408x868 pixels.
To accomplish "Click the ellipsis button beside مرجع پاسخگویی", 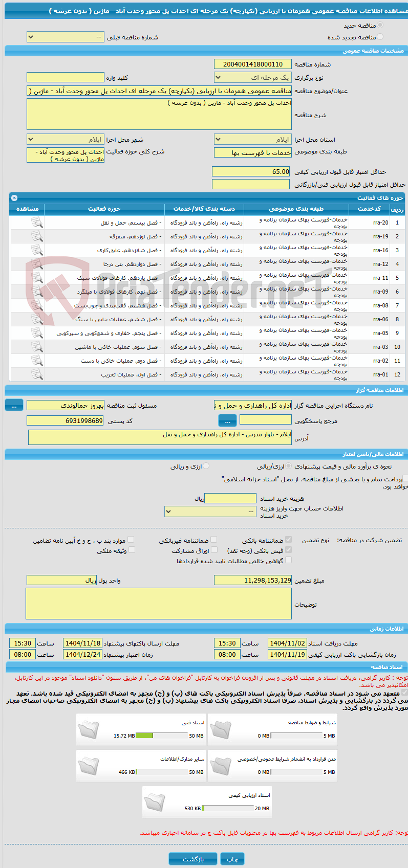I will click(227, 420).
